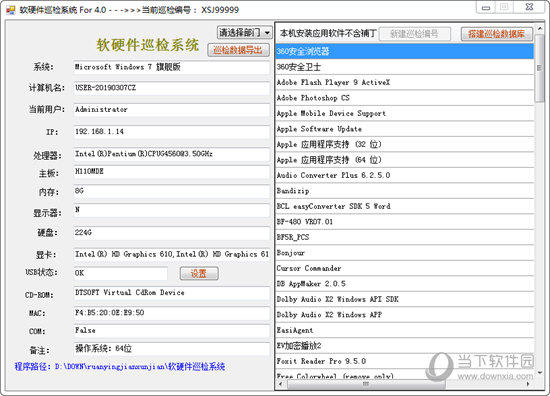The height and width of the screenshot is (396, 550).
Task: Click the horizontal scrollbar right arrow
Action: click(529, 384)
